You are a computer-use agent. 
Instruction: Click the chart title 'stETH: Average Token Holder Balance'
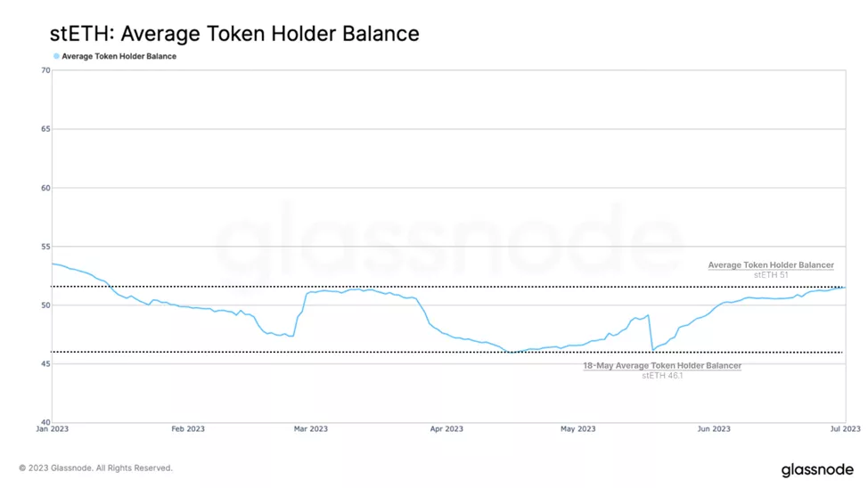pos(234,34)
